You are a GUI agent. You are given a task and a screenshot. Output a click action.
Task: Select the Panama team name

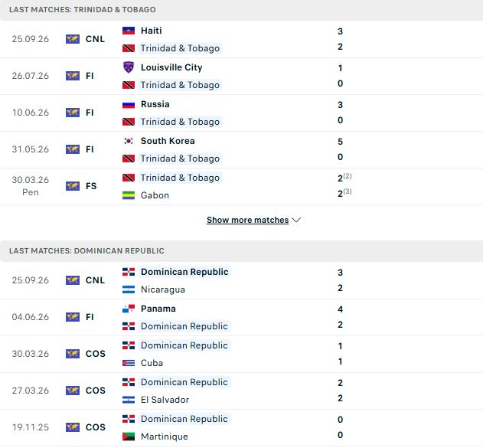click(x=158, y=309)
